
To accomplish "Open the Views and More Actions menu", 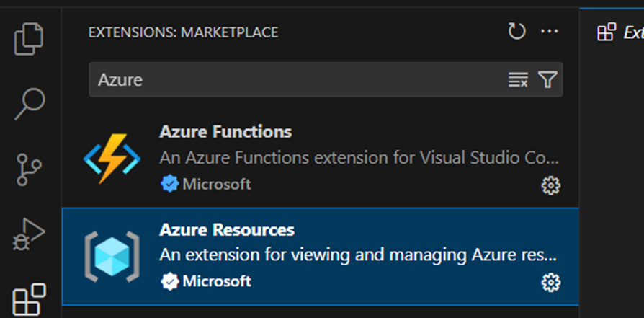I will [x=550, y=32].
